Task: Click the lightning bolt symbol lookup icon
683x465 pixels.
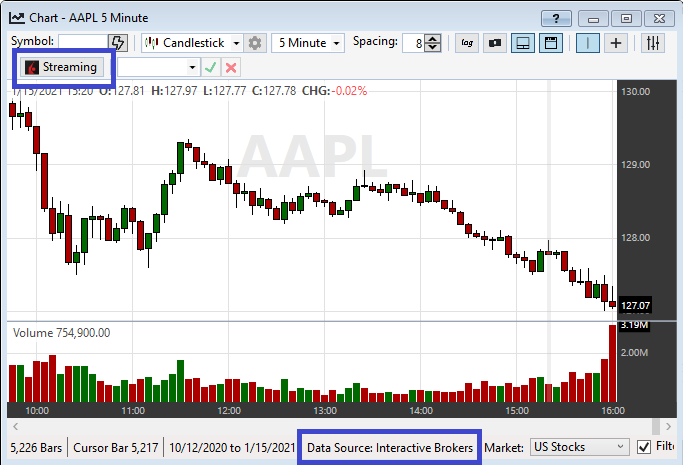Action: point(118,43)
